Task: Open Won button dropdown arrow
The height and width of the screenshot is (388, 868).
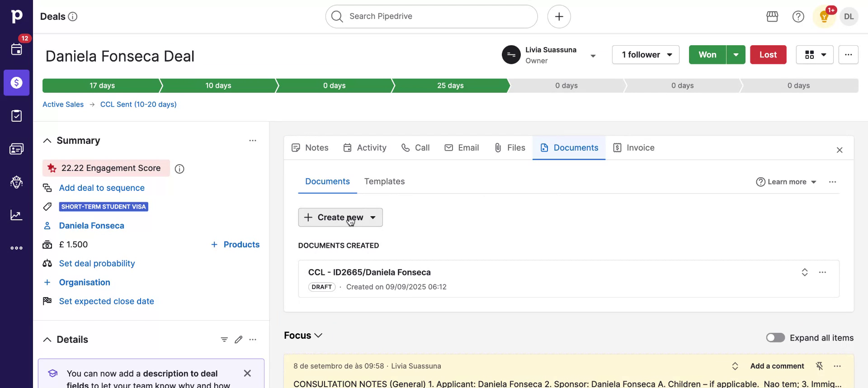Action: (736, 55)
